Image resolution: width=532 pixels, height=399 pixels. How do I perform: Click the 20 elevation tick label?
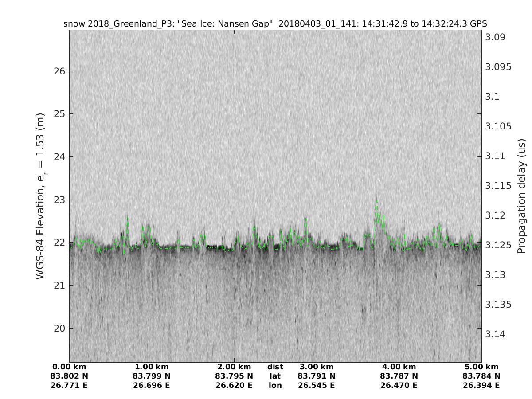point(59,329)
